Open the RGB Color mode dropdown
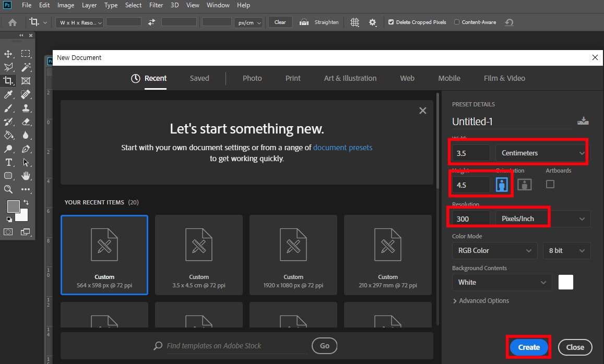 point(494,250)
